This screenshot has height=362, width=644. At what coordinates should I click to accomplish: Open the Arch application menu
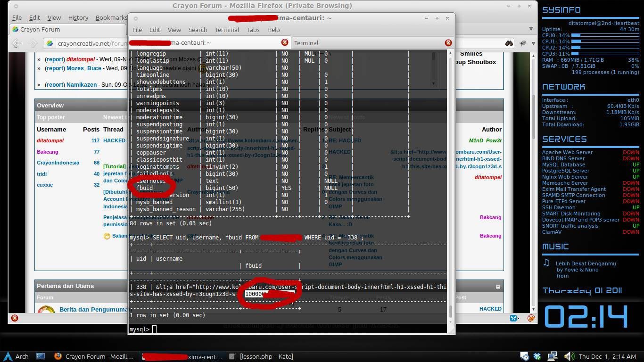[16, 356]
